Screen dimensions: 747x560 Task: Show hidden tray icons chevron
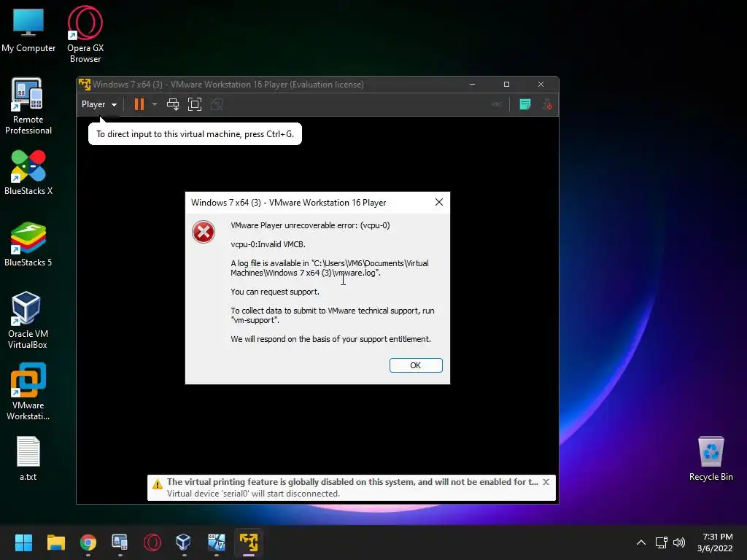[641, 542]
